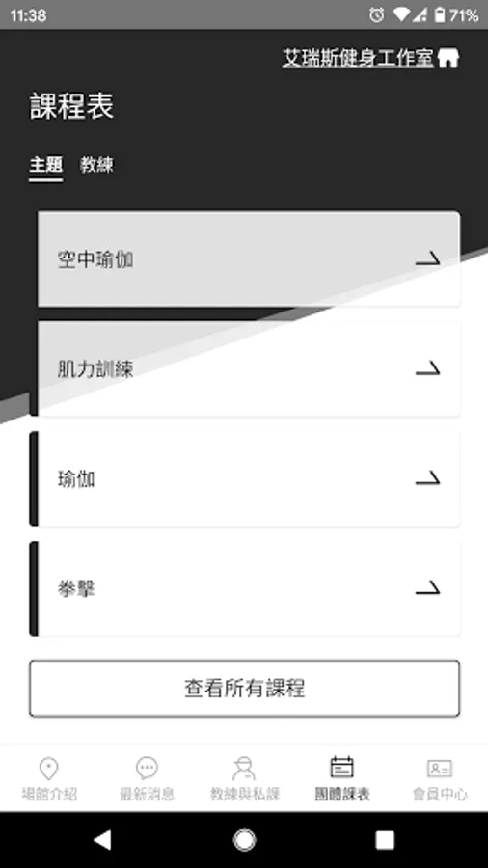Expand the 拳擊 course arrow
488x868 pixels.
427,588
